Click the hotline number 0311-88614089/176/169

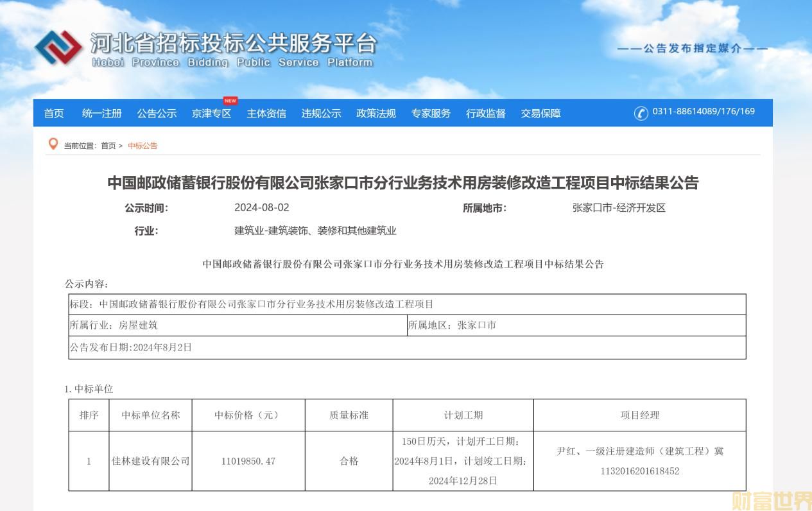[x=704, y=112]
